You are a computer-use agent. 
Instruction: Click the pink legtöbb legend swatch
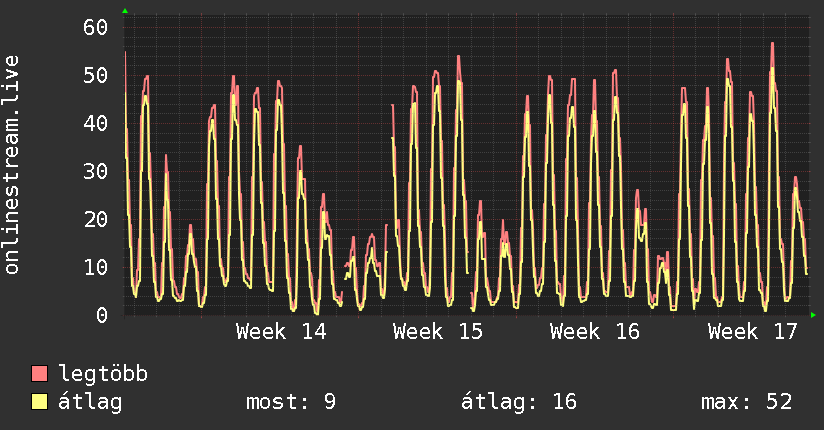(x=39, y=373)
